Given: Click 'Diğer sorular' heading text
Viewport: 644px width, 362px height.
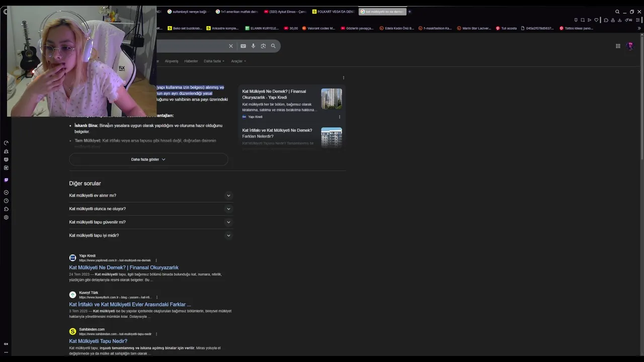Looking at the screenshot, I should pos(85,184).
